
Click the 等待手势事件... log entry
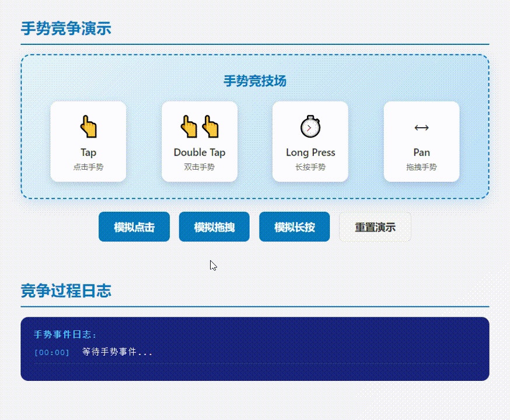117,352
